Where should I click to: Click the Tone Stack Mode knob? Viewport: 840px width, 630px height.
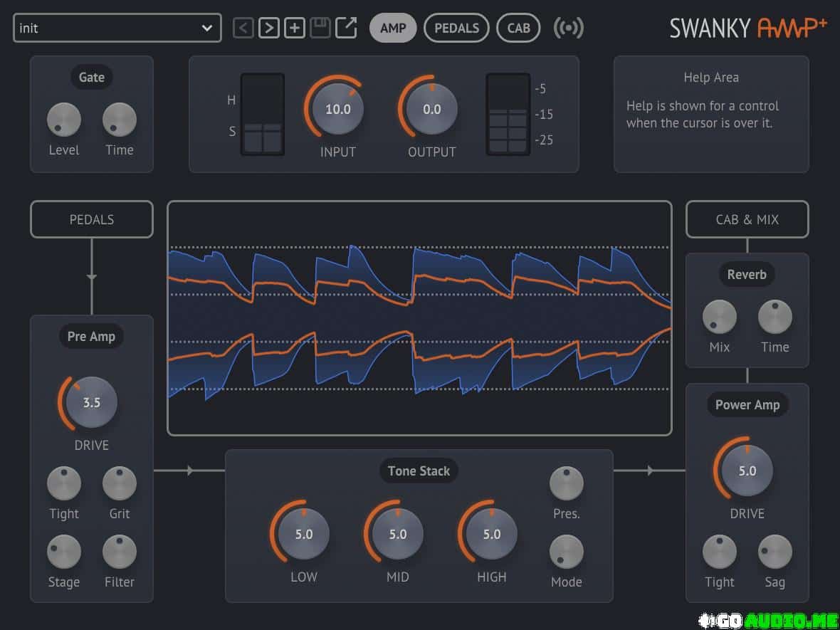(567, 552)
